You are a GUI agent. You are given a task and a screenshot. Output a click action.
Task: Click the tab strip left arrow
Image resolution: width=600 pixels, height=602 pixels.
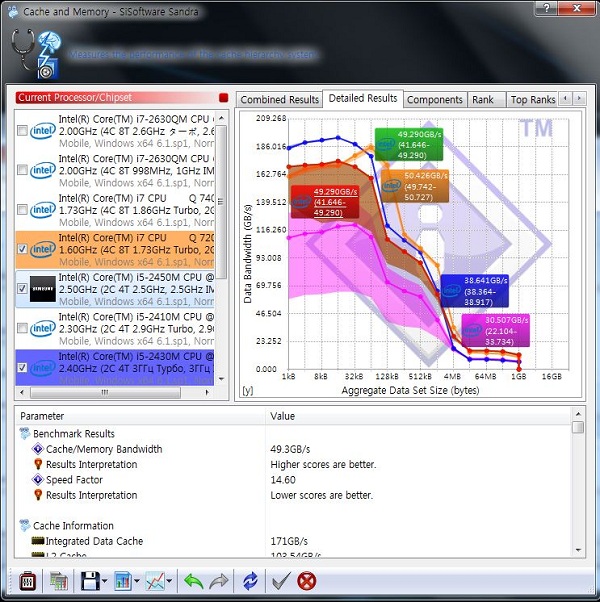565,99
